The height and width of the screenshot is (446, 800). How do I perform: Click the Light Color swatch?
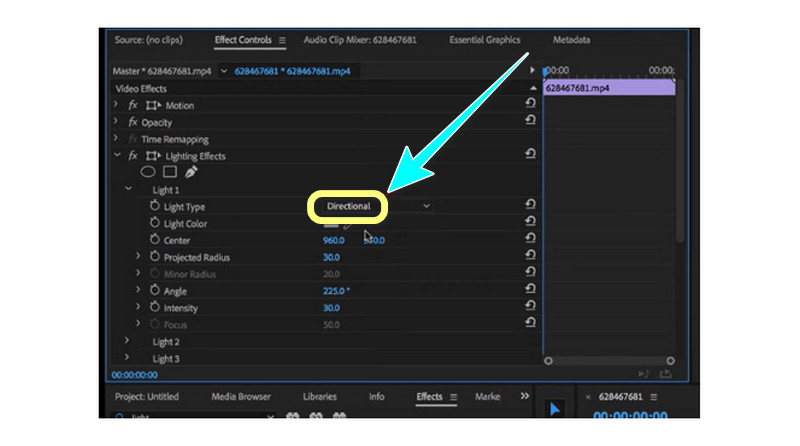pos(330,224)
